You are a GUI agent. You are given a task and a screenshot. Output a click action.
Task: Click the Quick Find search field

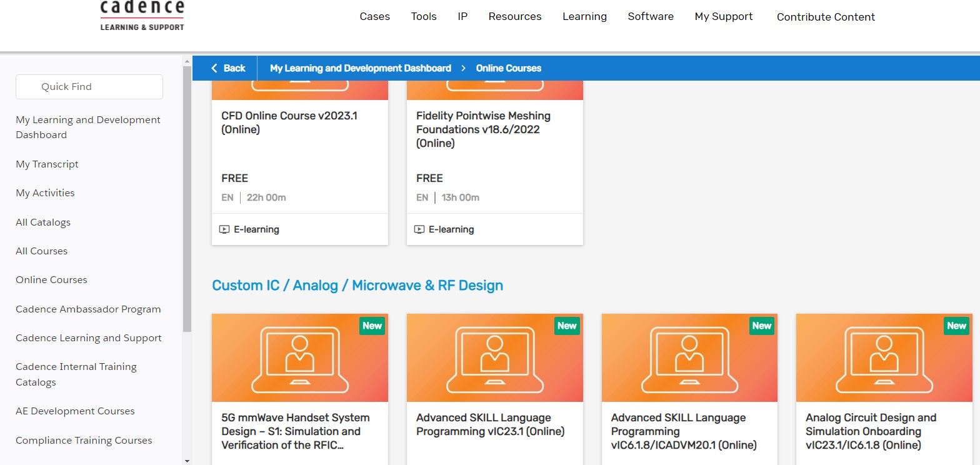89,87
